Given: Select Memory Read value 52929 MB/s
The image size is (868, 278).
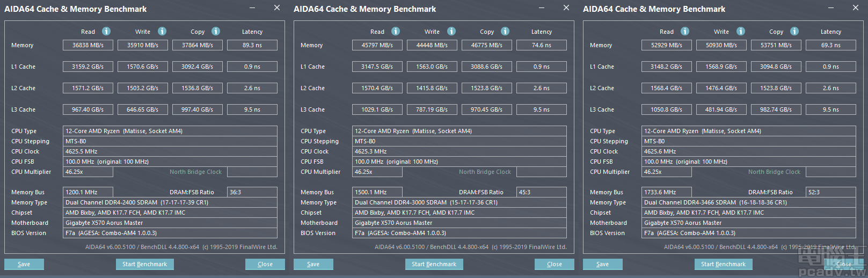Looking at the screenshot, I should [667, 45].
